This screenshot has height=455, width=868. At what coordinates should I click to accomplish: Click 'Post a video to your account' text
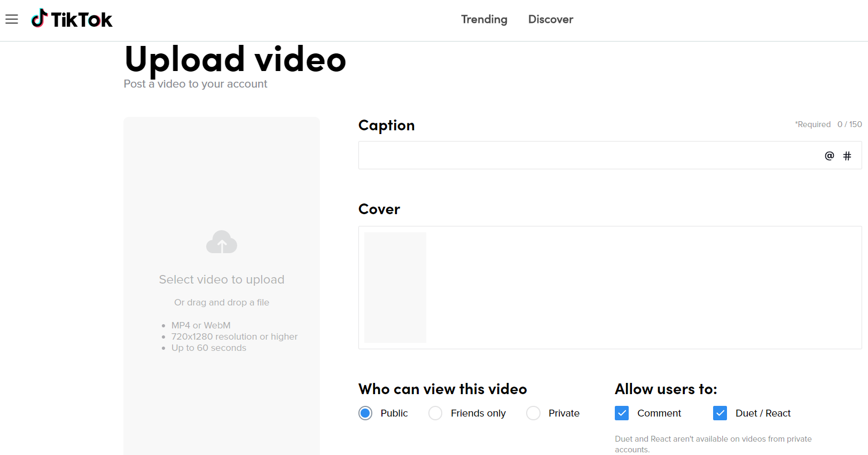coord(196,84)
